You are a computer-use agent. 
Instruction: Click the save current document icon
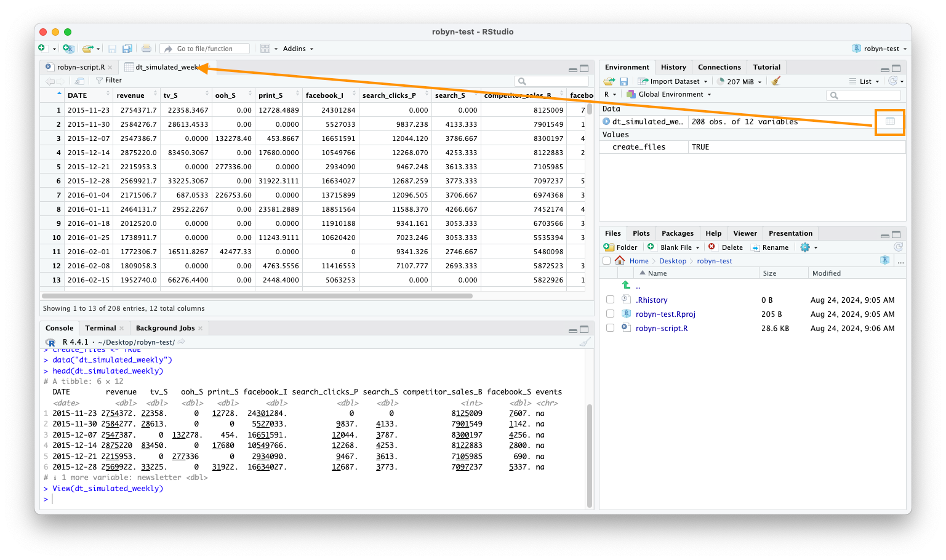tap(113, 48)
